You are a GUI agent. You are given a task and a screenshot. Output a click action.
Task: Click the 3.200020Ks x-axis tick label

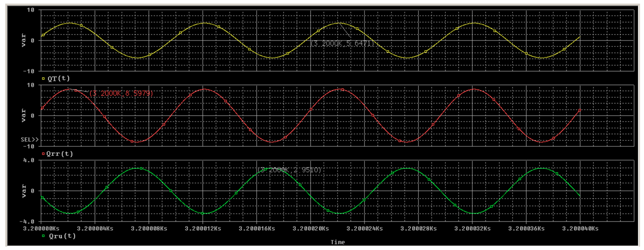click(x=310, y=228)
